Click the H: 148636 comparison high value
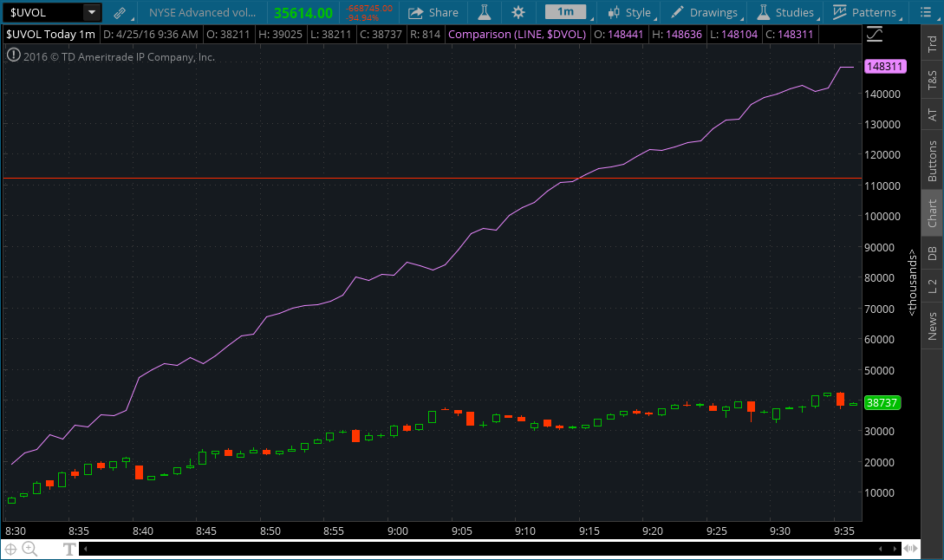This screenshot has width=944, height=560. pos(677,35)
